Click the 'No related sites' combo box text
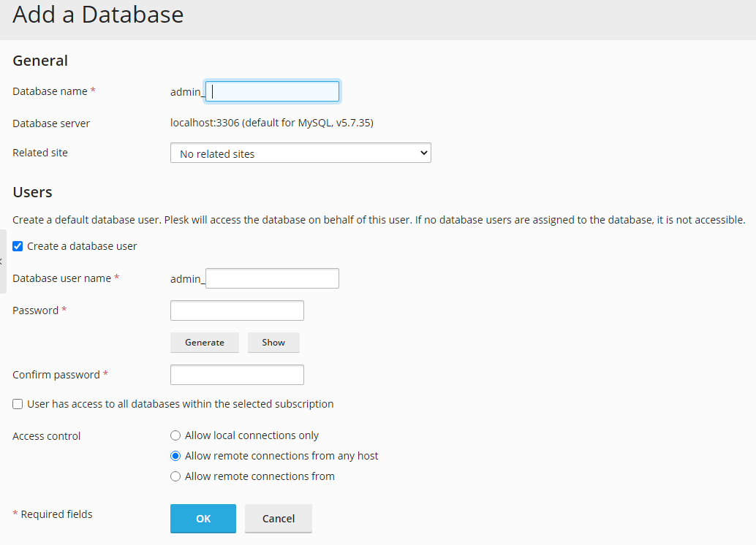This screenshot has height=545, width=756. 219,153
